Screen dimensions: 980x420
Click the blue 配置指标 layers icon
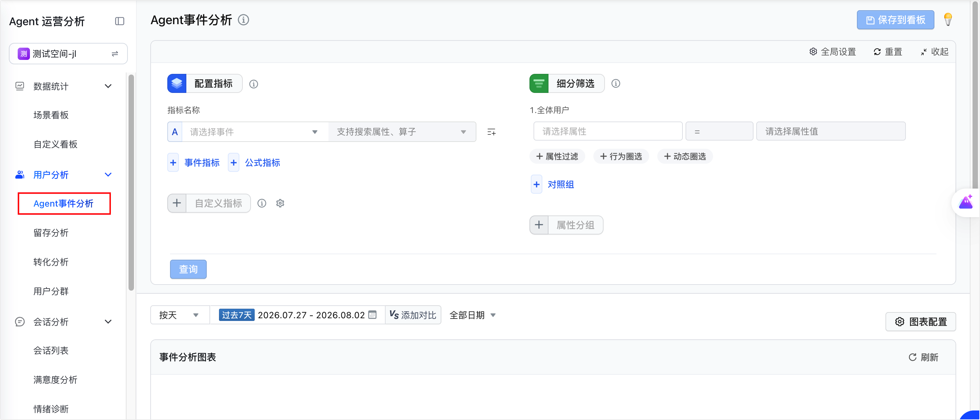click(177, 84)
